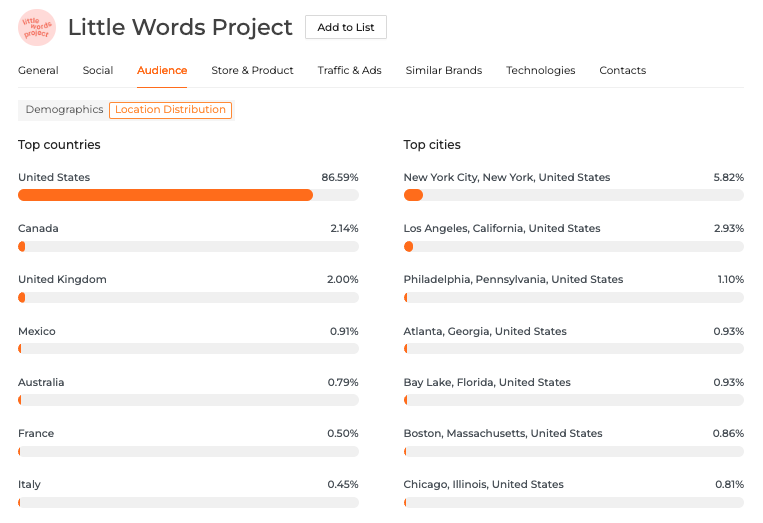Click the Los Angeles, California city label
763x523 pixels.
pyautogui.click(x=502, y=229)
